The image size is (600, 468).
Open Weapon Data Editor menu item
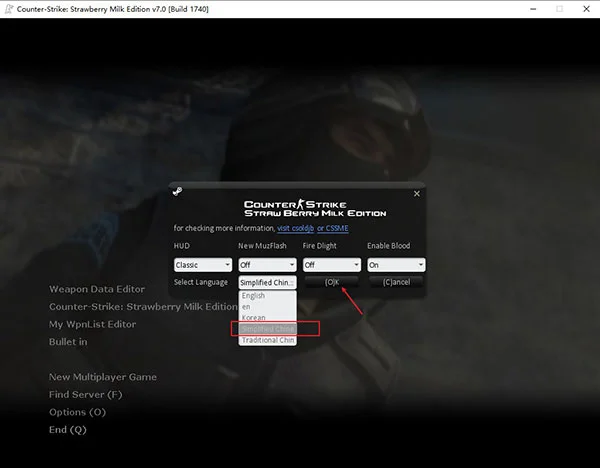pyautogui.click(x=97, y=289)
